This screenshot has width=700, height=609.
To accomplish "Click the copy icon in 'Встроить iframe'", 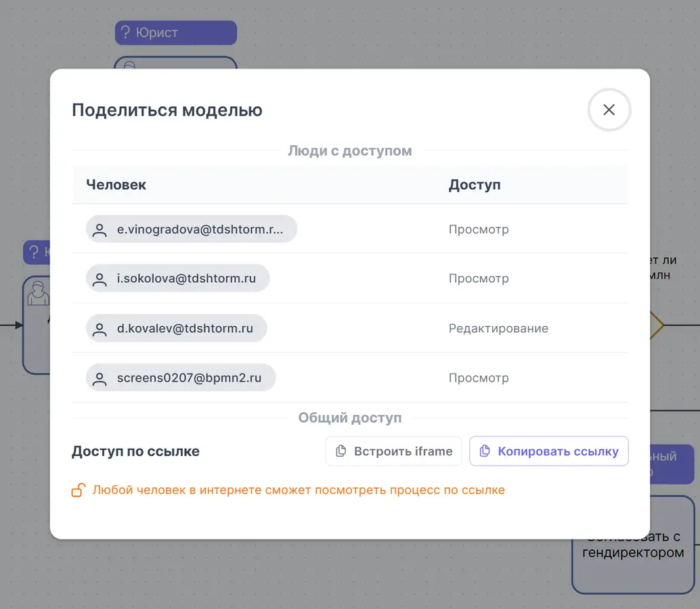I will pos(341,451).
